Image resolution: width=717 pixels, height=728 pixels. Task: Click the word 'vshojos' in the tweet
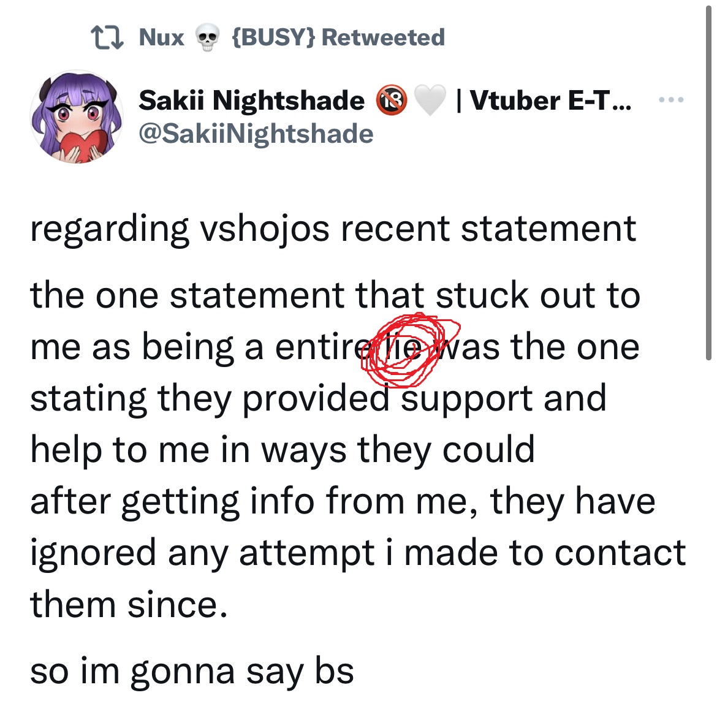coord(264,229)
